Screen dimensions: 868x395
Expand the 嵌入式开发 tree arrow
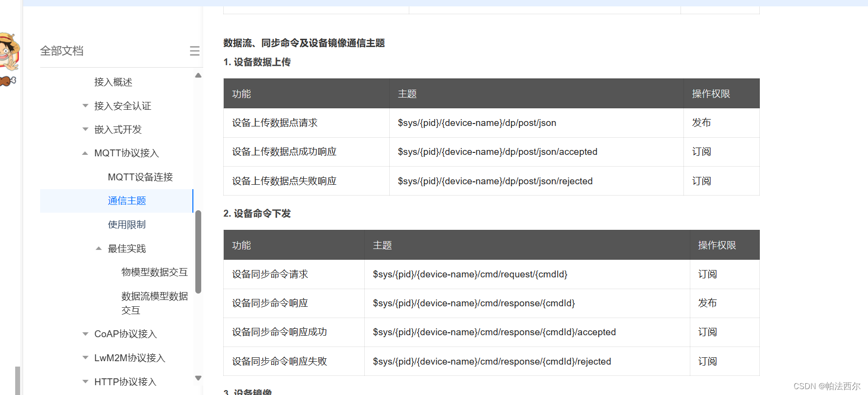(x=85, y=129)
